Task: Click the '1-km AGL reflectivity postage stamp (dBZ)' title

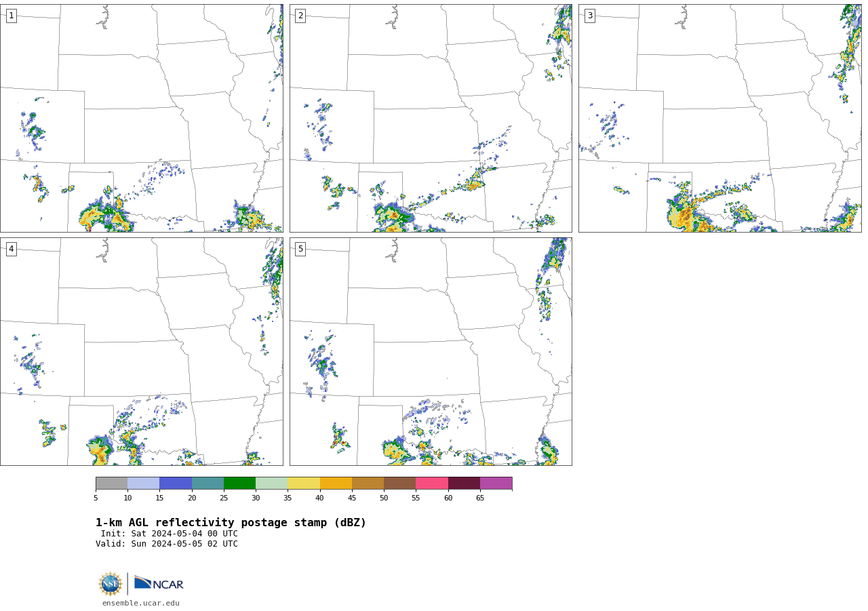Action: 231,523
